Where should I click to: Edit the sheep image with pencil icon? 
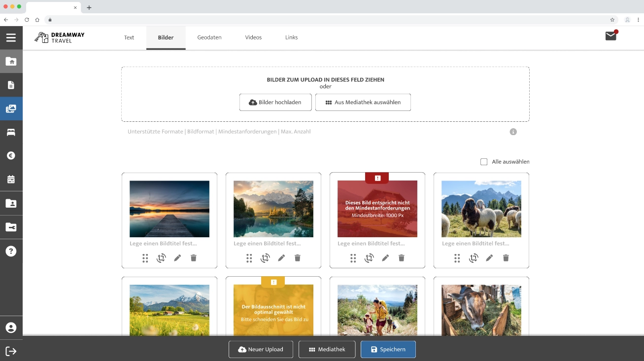489,258
